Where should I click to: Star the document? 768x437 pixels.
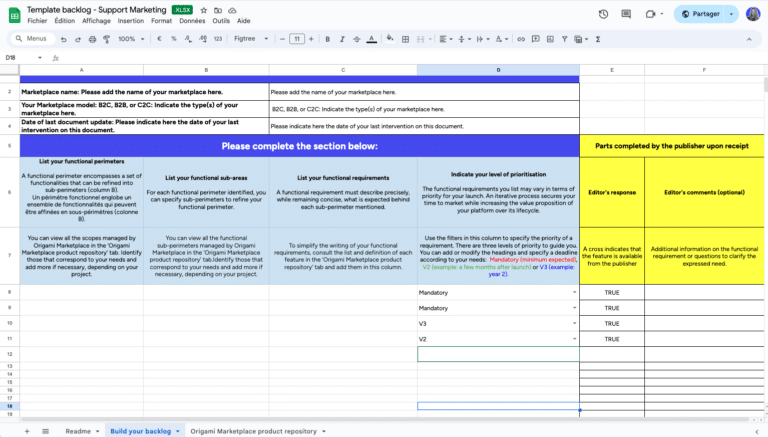point(204,10)
